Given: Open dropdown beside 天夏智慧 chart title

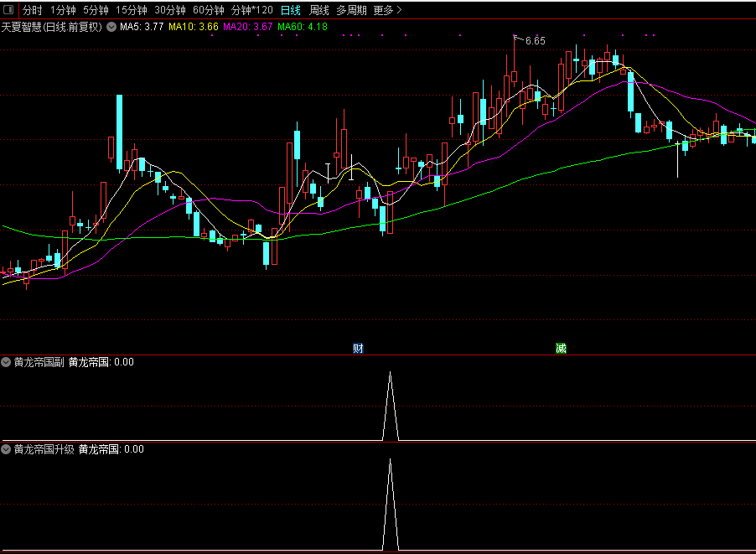Looking at the screenshot, I should (111, 27).
